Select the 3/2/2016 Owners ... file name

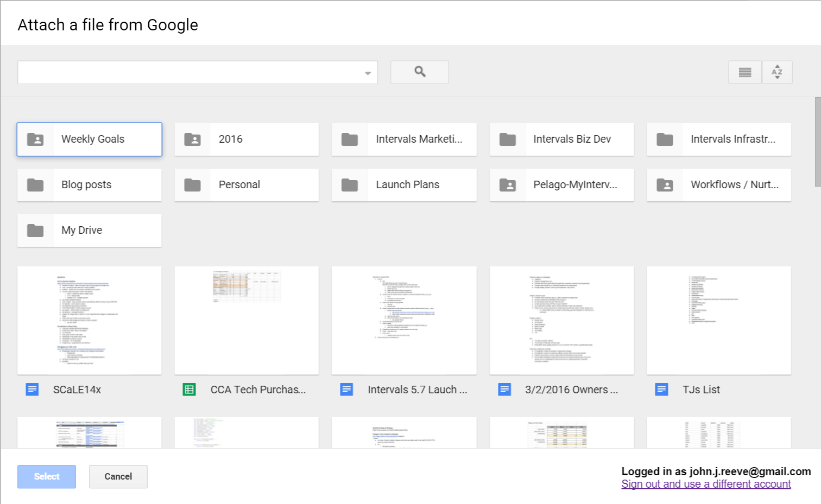572,390
